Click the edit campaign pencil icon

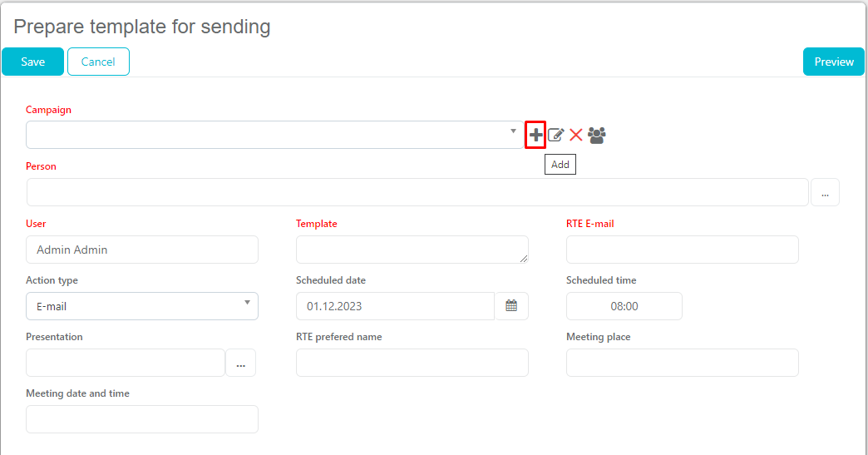556,135
